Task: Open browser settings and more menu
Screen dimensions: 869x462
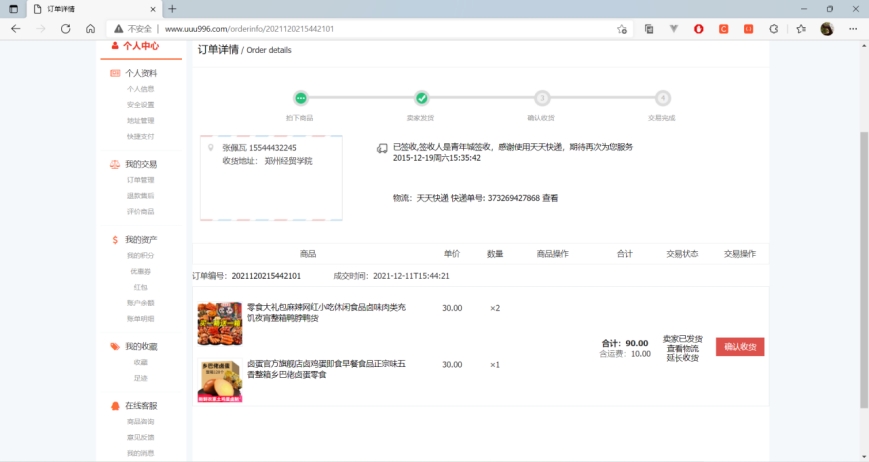Action: (x=853, y=29)
